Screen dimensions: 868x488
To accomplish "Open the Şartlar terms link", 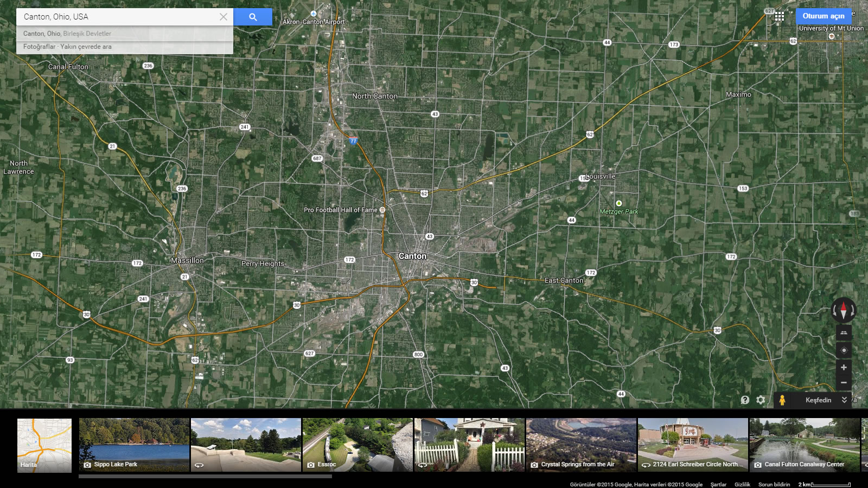I will [x=718, y=484].
